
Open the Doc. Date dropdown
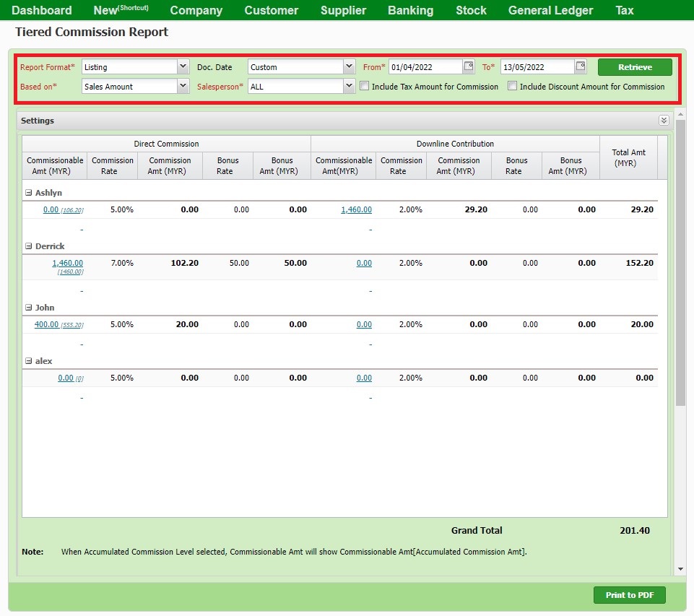[349, 66]
